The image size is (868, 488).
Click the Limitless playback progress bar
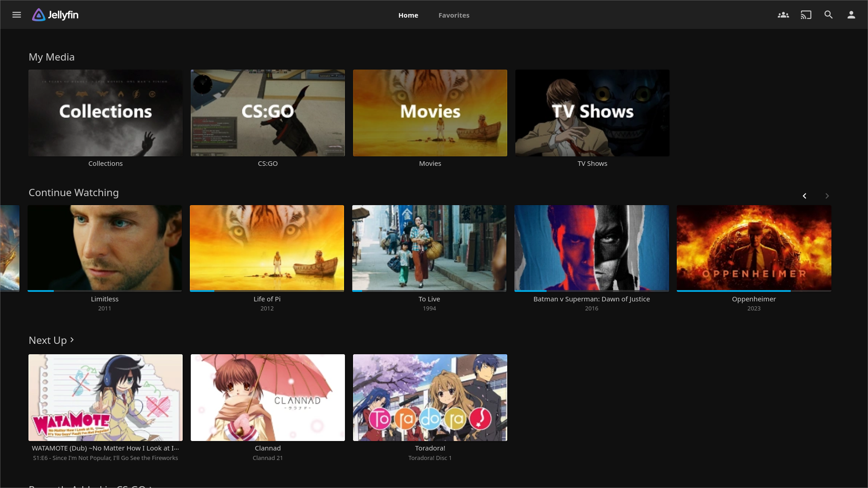point(104,291)
